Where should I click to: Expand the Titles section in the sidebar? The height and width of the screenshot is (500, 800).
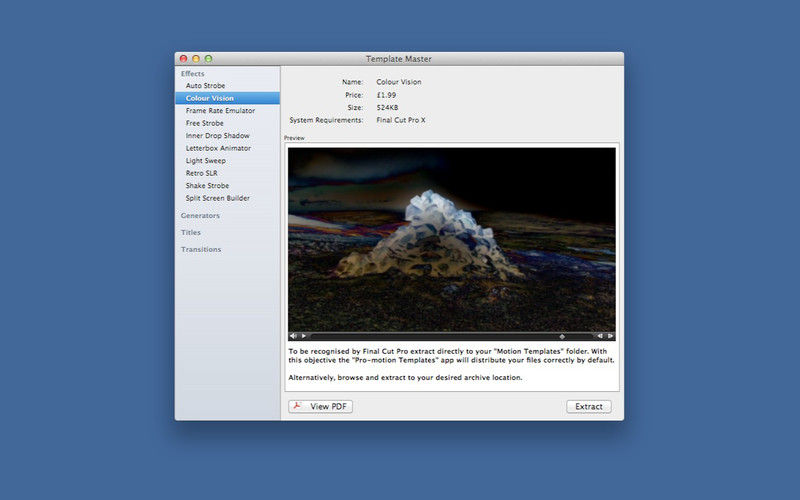tap(190, 232)
